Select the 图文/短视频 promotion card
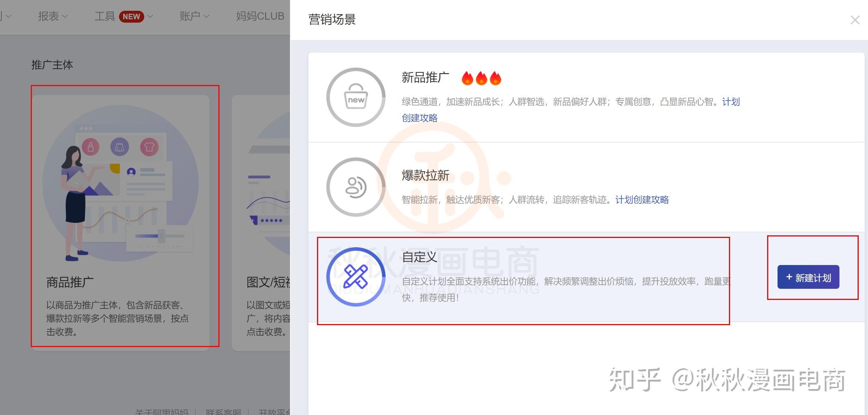The height and width of the screenshot is (415, 868). 261,223
